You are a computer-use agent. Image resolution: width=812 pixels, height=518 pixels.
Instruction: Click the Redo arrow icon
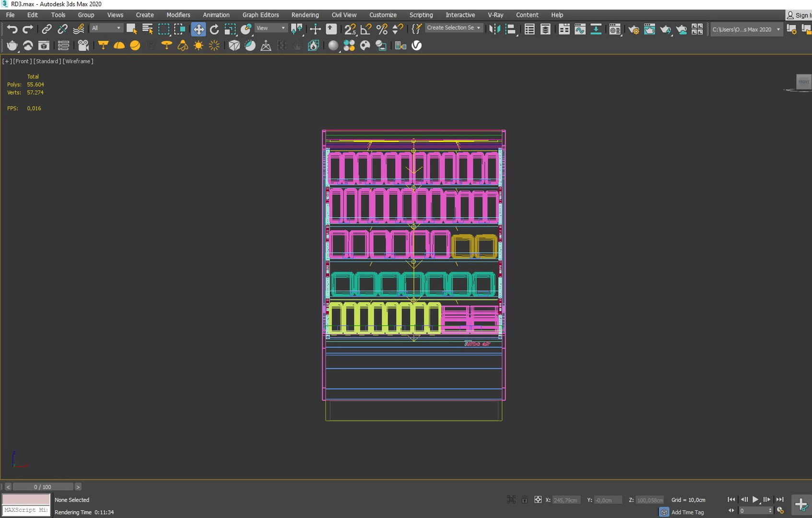(x=28, y=29)
